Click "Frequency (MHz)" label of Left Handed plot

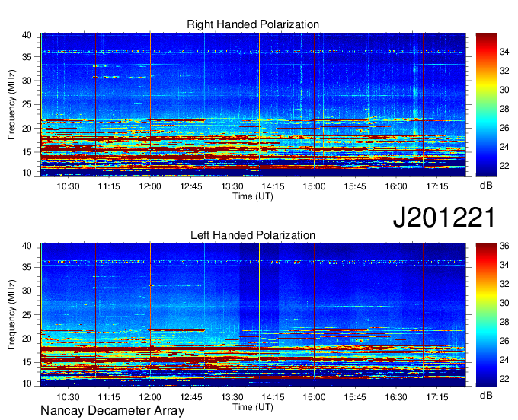coord(11,315)
